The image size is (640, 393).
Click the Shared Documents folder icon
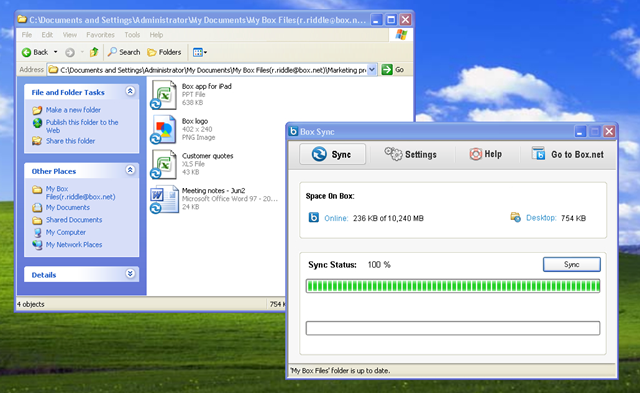pos(37,220)
